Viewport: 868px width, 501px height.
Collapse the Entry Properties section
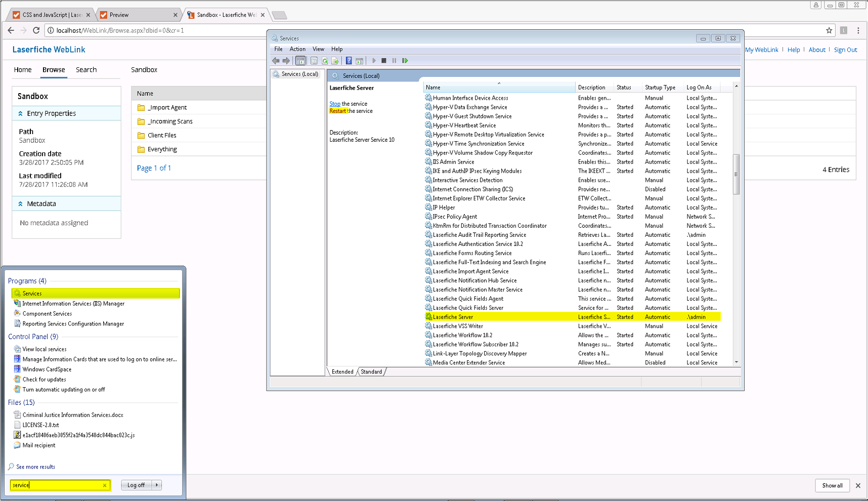pos(20,113)
